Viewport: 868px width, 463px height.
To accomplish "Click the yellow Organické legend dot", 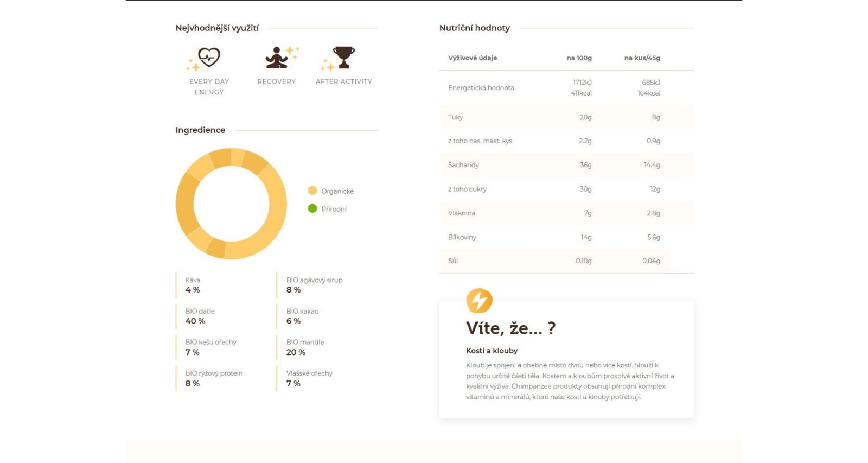I will click(312, 191).
